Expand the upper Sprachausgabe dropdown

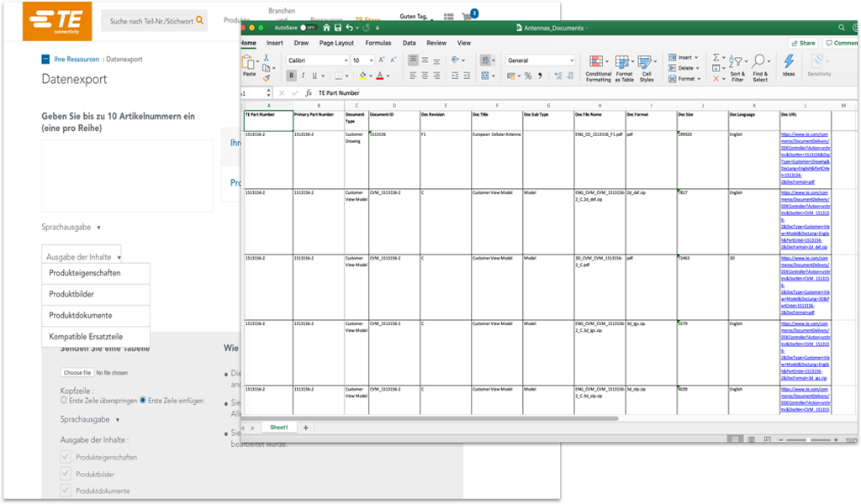(x=71, y=227)
